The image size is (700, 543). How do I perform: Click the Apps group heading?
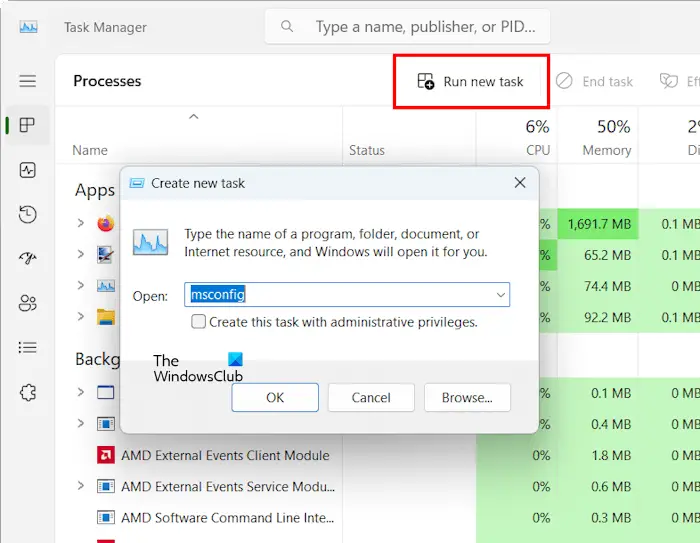(95, 190)
